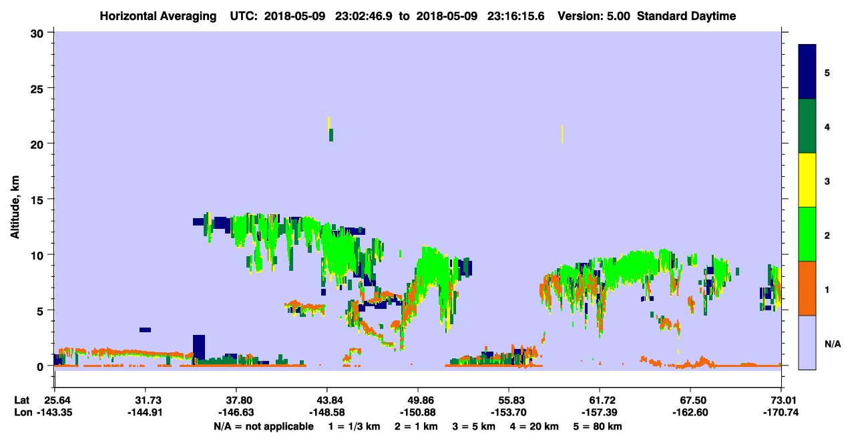Click the dark green colorbar segment for level 4
The width and height of the screenshot is (868, 445).
[x=807, y=126]
